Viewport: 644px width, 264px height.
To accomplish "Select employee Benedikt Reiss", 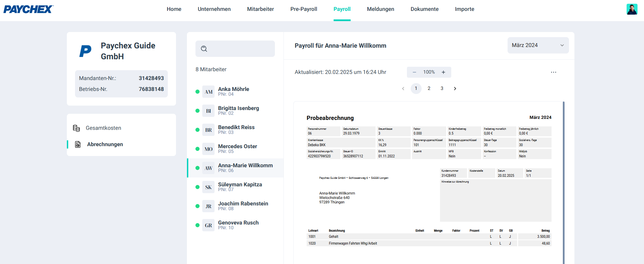I will (x=235, y=130).
